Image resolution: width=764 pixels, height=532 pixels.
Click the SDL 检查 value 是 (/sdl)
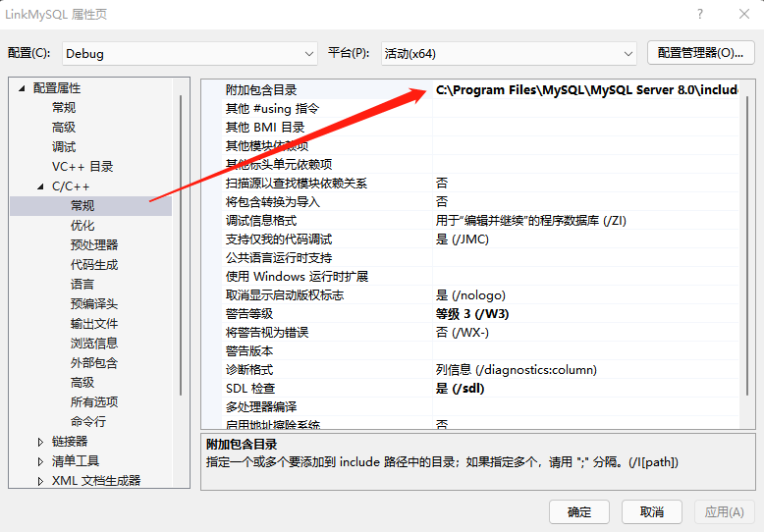pyautogui.click(x=460, y=389)
